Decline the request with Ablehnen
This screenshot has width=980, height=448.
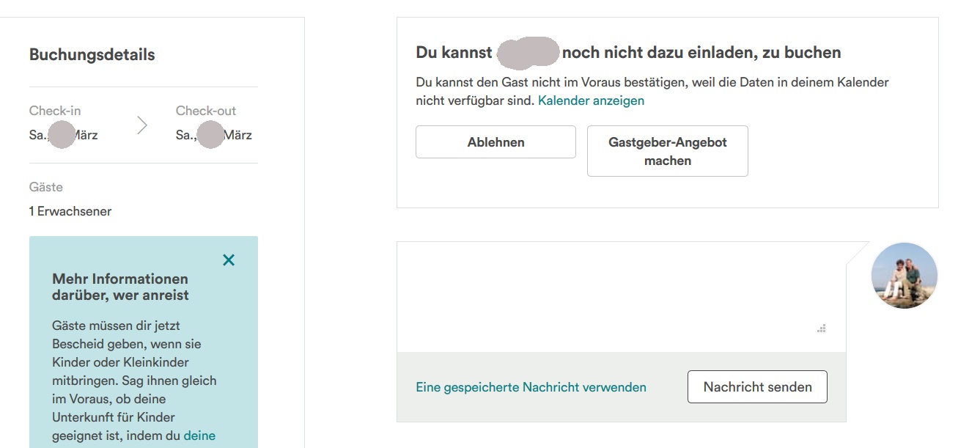click(x=495, y=142)
